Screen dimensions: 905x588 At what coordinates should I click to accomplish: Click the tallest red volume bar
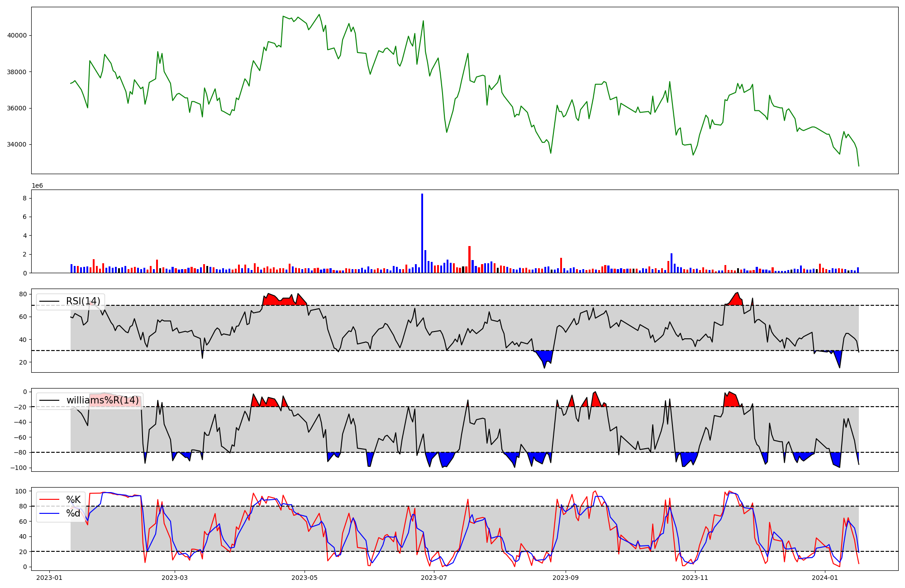click(469, 259)
